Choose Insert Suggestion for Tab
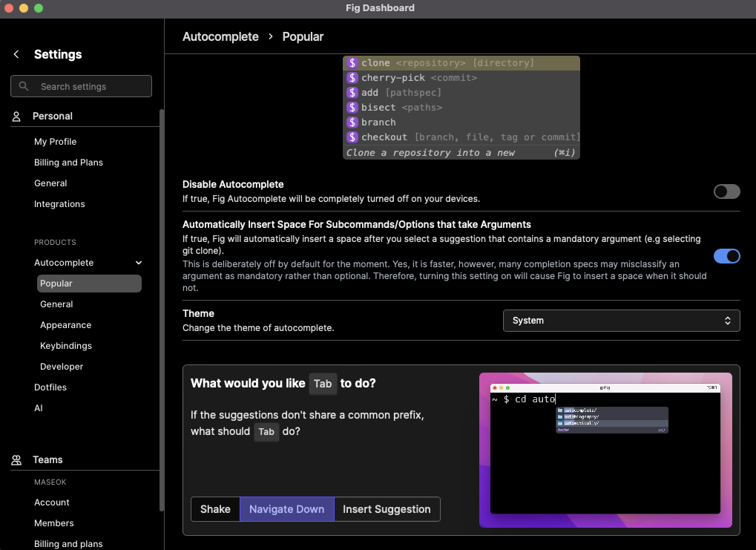 (x=387, y=509)
